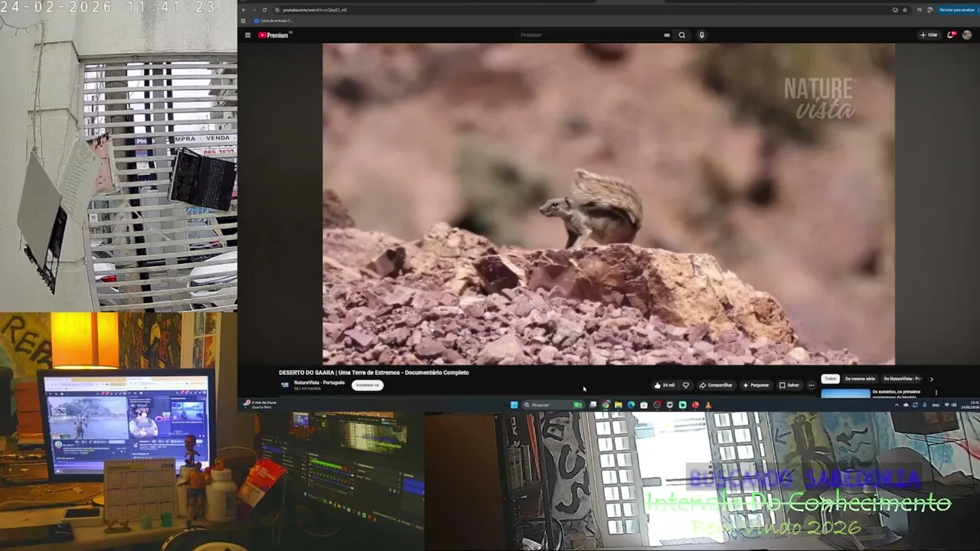Click the Reiniciar para atualizar button

pyautogui.click(x=957, y=10)
